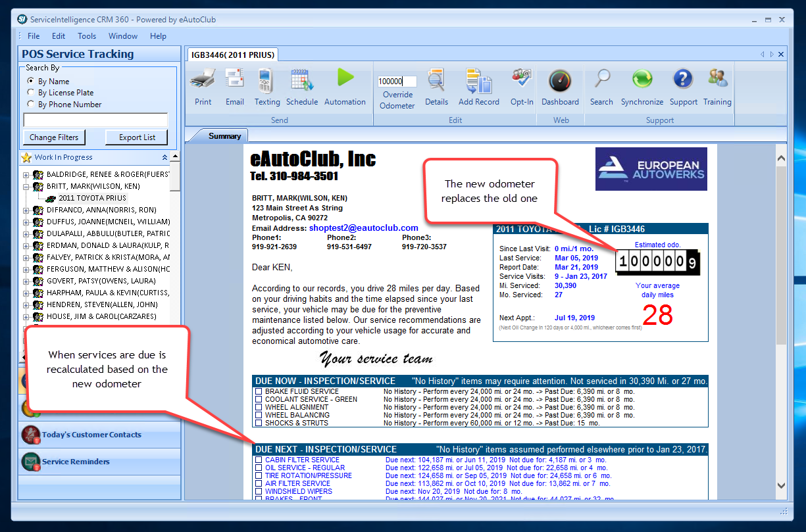
Task: Check the Wheel Balancing checkbox
Action: pos(259,415)
